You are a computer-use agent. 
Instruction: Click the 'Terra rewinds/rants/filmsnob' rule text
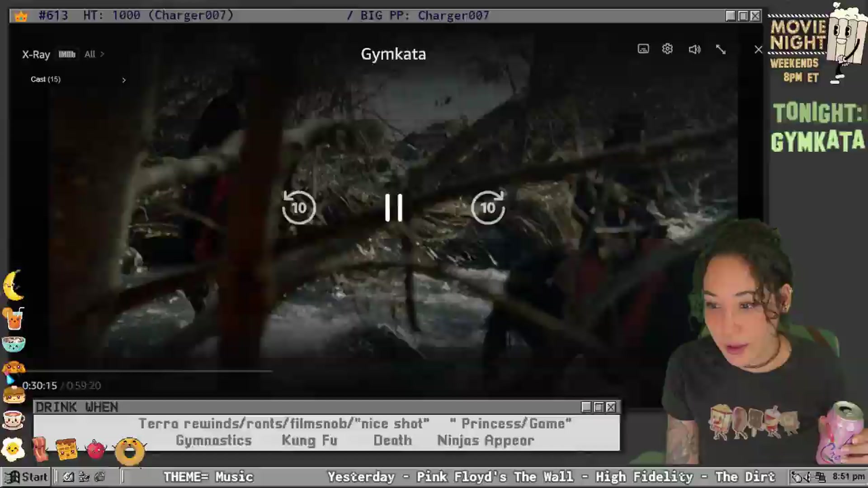click(245, 423)
